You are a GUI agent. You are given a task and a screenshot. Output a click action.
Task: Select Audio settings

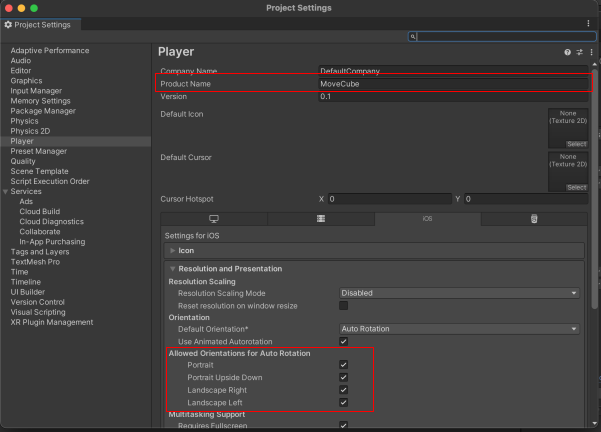(21, 61)
